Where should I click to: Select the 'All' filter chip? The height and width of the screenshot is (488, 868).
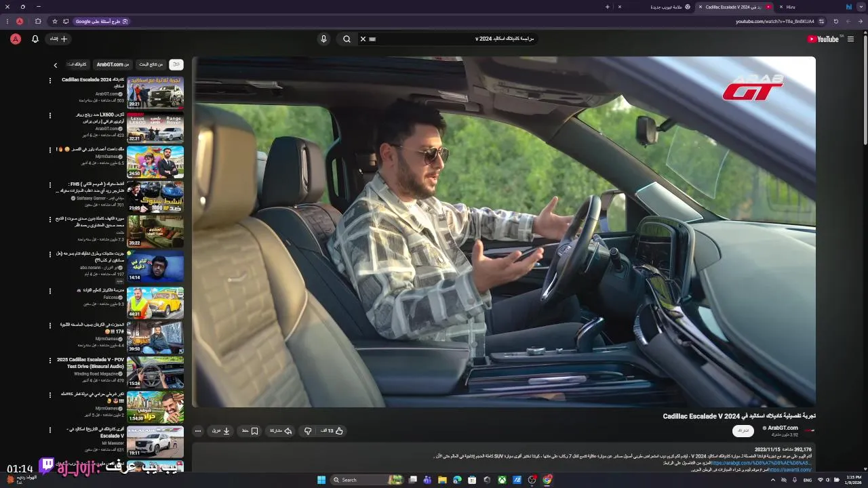pyautogui.click(x=176, y=64)
